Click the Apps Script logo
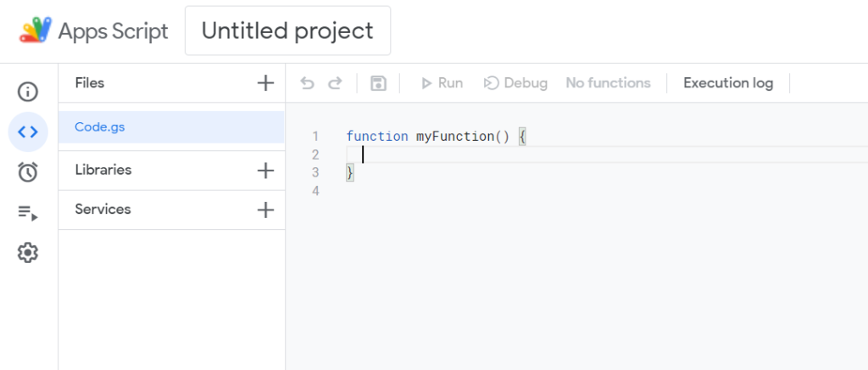Screen dimensions: 868x370 tap(36, 30)
